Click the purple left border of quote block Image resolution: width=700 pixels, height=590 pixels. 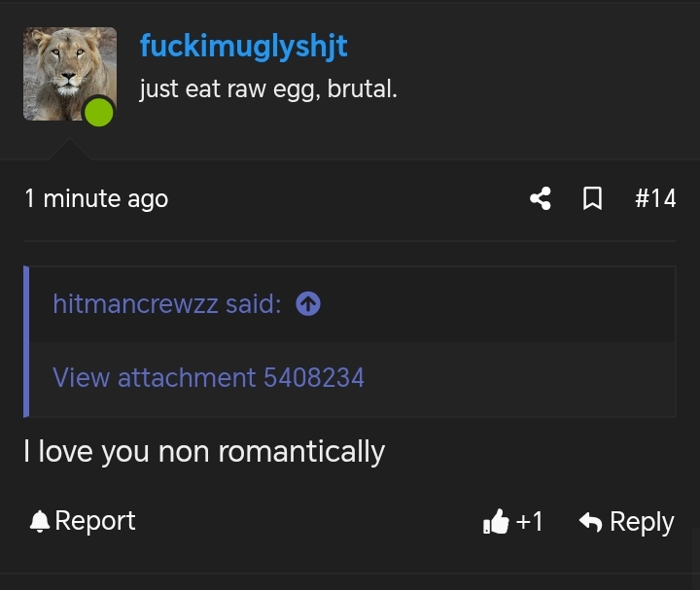26,341
